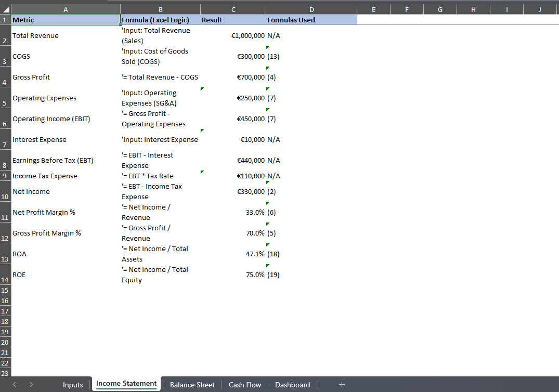559x392 pixels.
Task: Click the '= Total Revenue - COGS' formula cell
Action: (x=160, y=77)
